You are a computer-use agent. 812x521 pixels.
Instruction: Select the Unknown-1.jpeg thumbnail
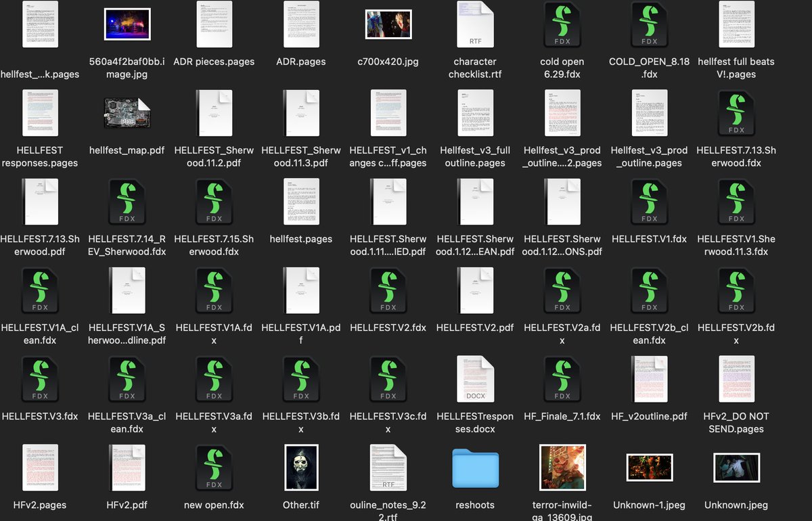click(650, 468)
